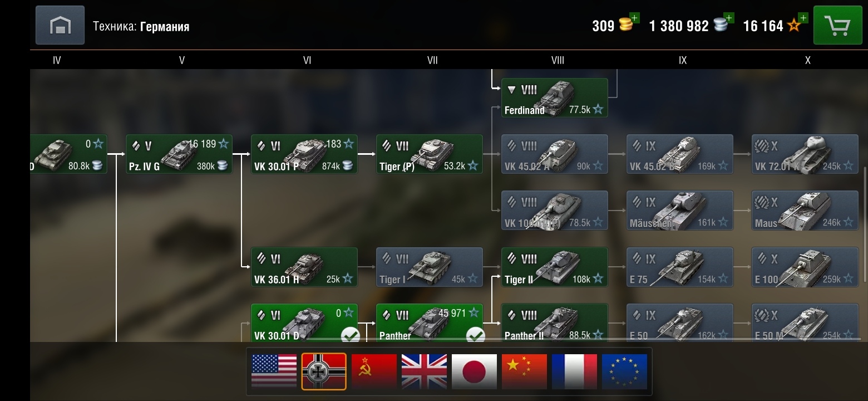Open the garage with the hangar icon
The height and width of the screenshot is (401, 868).
[60, 25]
